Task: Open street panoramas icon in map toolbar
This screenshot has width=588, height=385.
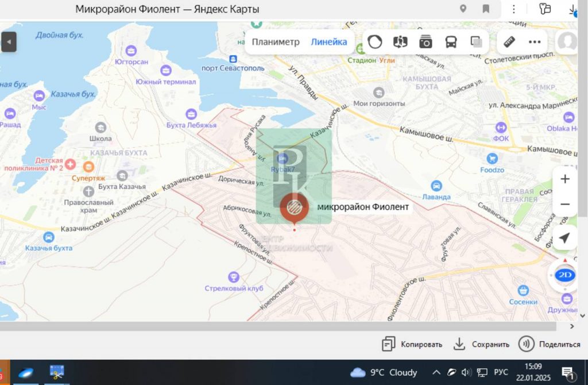Action: coord(400,42)
